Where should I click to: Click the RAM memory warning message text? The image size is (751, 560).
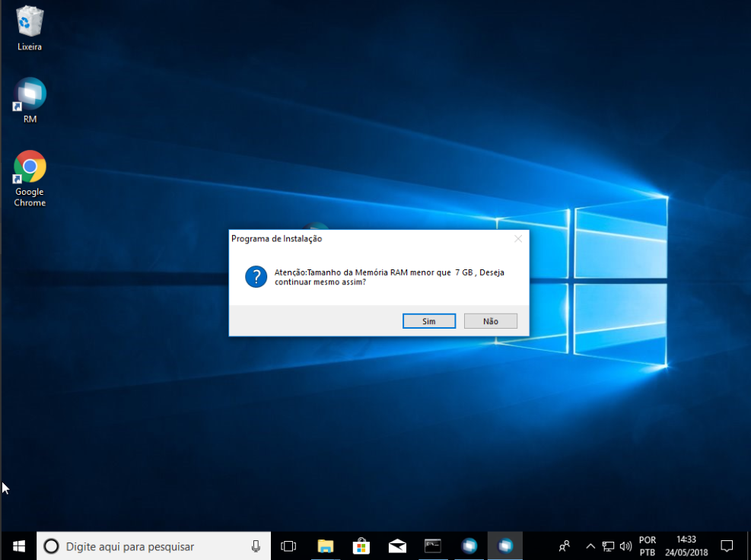coord(389,277)
